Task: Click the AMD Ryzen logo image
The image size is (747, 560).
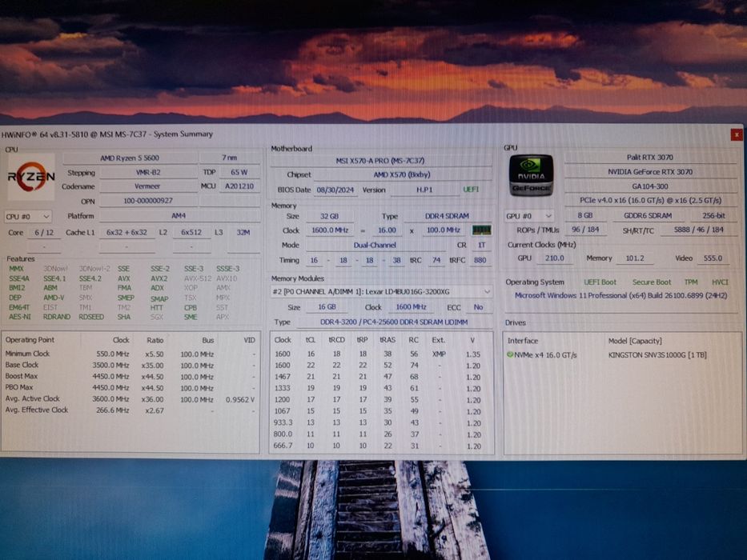Action: pyautogui.click(x=31, y=177)
